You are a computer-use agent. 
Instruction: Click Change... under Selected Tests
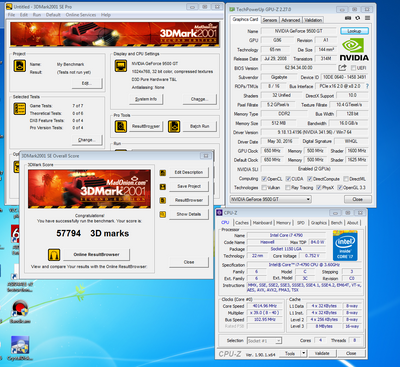[x=87, y=140]
